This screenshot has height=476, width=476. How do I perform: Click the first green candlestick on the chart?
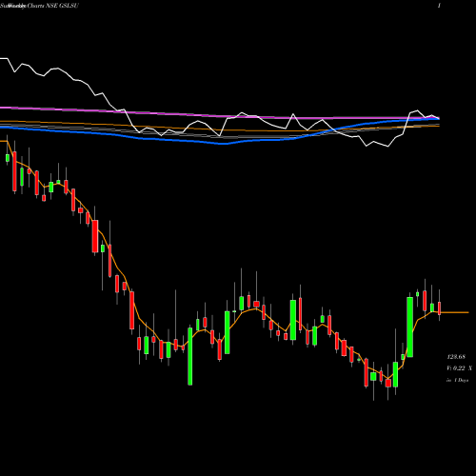point(8,158)
